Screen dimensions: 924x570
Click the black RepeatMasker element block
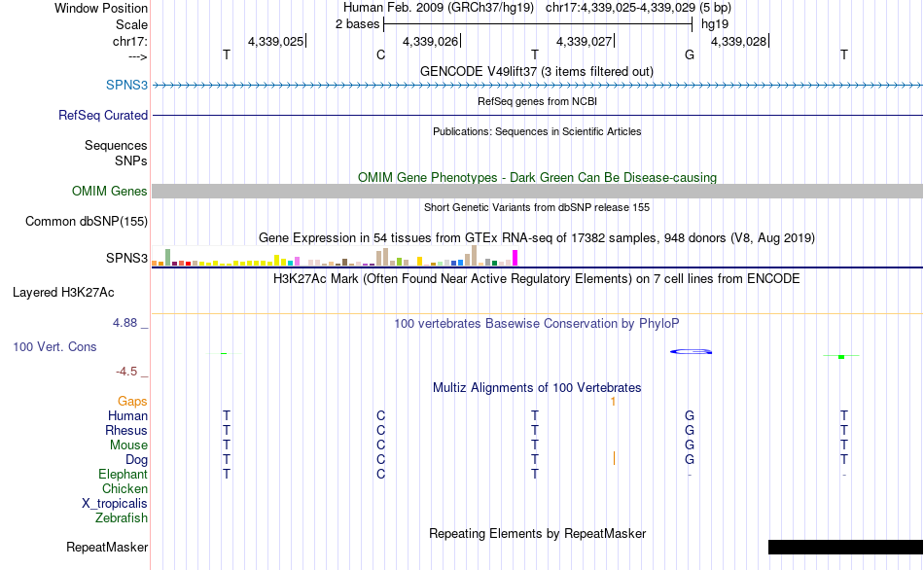click(x=845, y=547)
